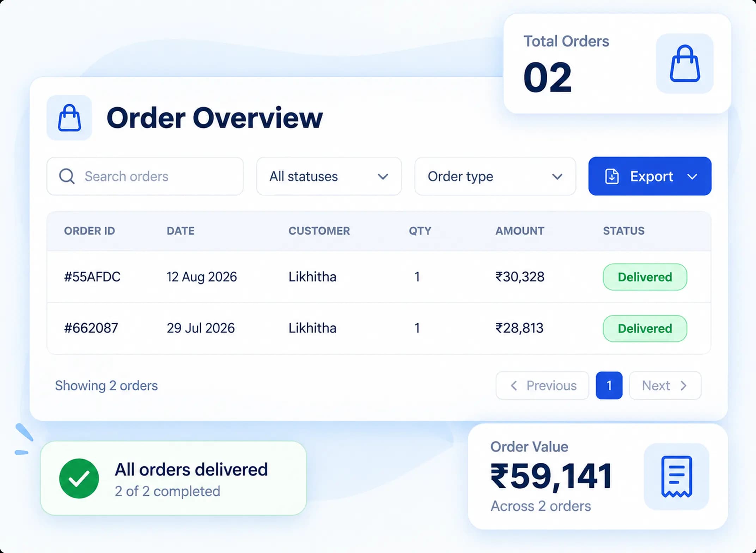Click the All orders delivered heading

[191, 470]
